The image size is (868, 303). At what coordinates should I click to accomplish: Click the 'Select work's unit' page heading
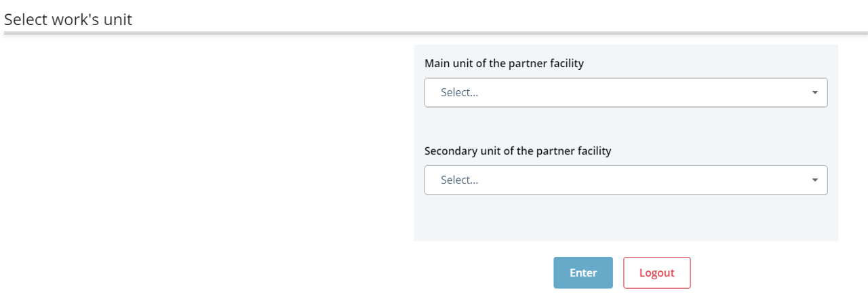tap(68, 20)
